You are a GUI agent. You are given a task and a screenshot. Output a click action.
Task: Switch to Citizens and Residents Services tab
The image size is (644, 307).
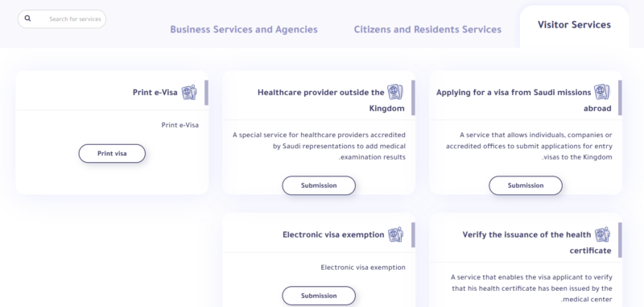tap(427, 30)
